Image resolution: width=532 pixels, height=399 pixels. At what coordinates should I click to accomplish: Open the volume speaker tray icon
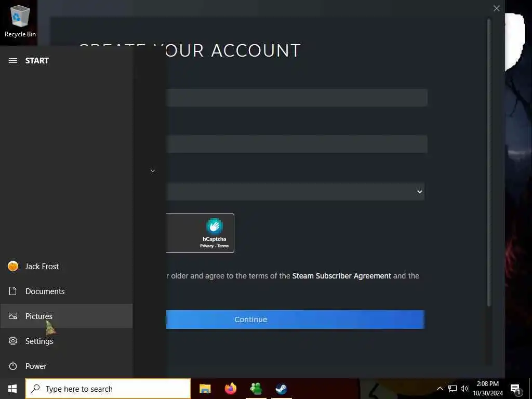point(464,389)
